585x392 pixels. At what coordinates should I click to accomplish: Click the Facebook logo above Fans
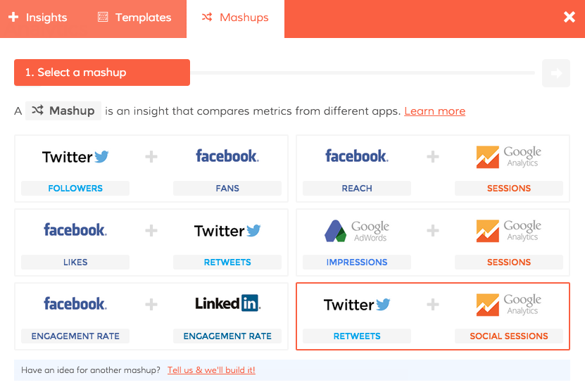pos(227,156)
